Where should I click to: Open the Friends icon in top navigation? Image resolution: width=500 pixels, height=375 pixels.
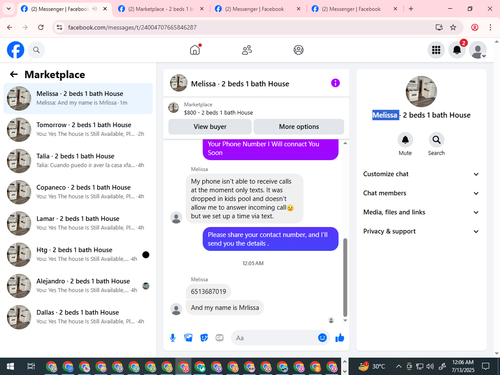[247, 50]
